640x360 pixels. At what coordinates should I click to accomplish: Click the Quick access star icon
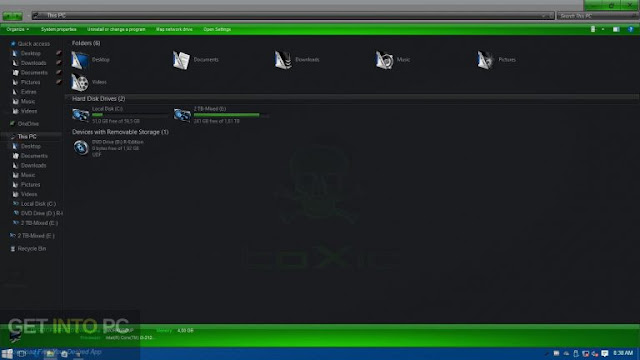(x=13, y=44)
